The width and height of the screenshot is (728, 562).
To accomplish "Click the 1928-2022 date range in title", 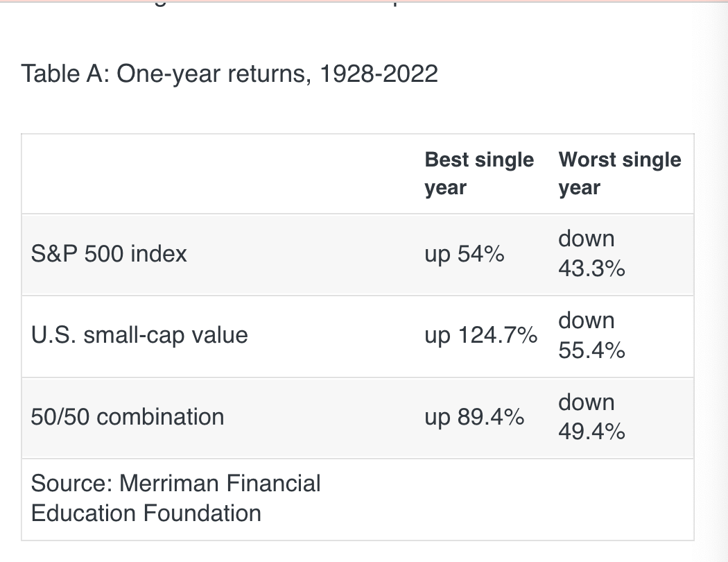I will pos(379,74).
